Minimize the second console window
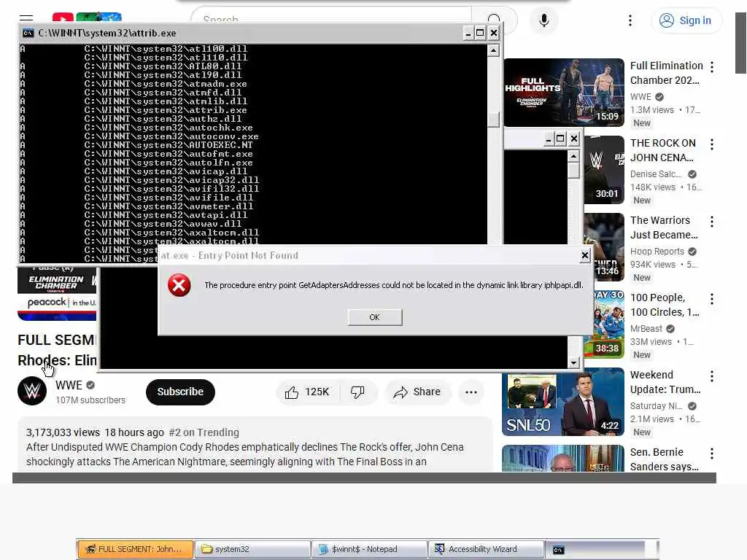 [549, 139]
